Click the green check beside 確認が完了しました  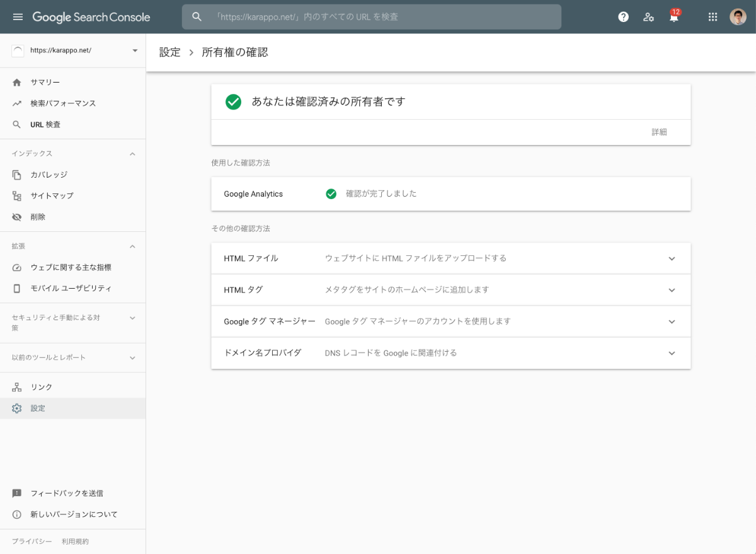pyautogui.click(x=331, y=194)
